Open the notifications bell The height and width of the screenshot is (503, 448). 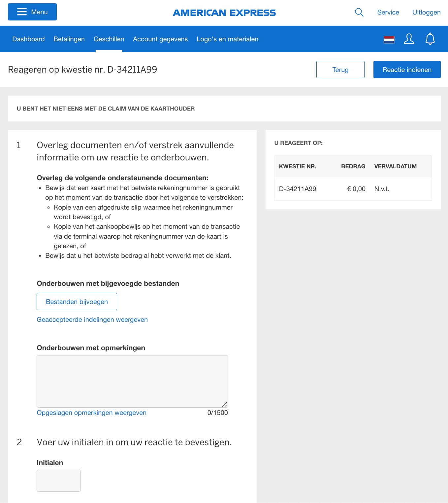click(x=430, y=39)
